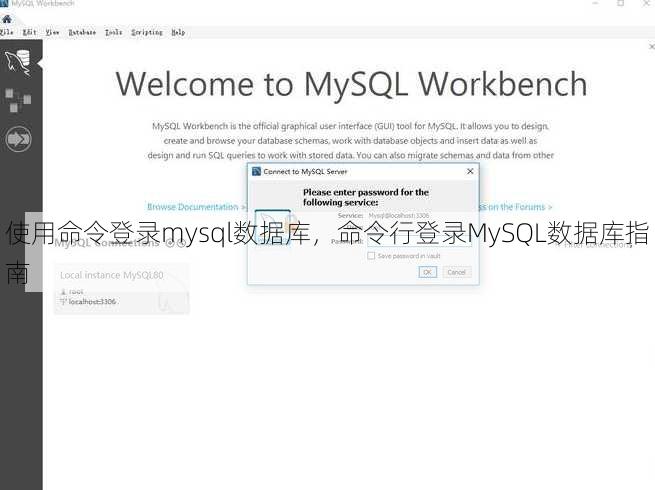Open the home tab icon
Screen dimensions: 655x490
(x=7, y=19)
